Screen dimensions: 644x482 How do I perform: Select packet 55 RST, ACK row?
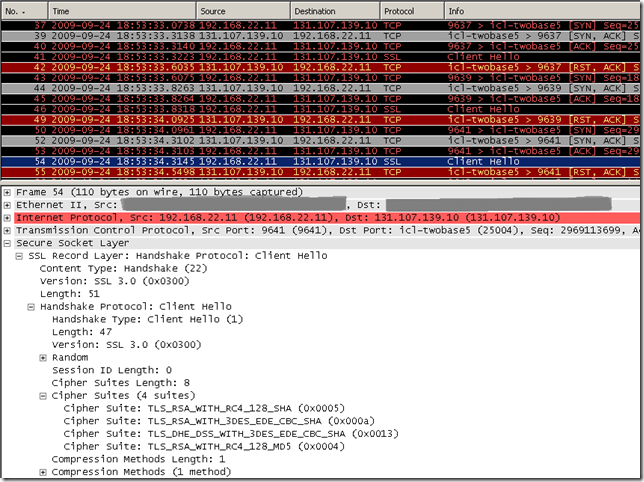(x=320, y=172)
